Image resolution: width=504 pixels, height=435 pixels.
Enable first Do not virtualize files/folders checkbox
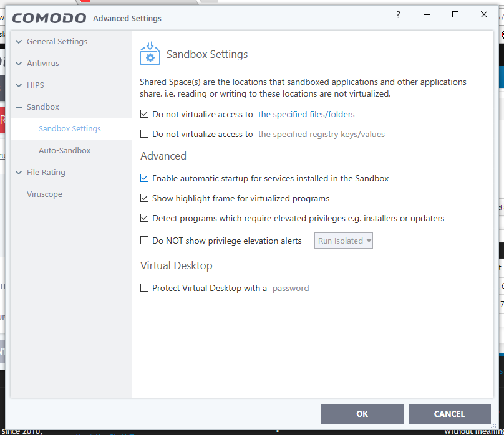tap(144, 114)
